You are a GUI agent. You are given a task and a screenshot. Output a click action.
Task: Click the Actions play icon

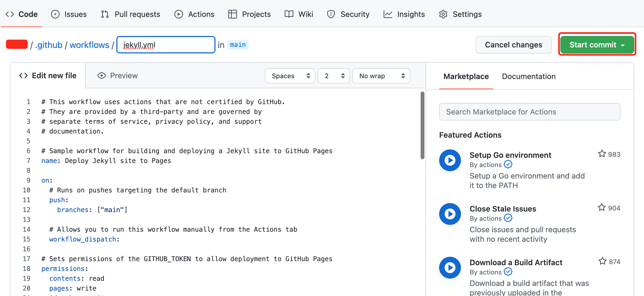[x=179, y=14]
